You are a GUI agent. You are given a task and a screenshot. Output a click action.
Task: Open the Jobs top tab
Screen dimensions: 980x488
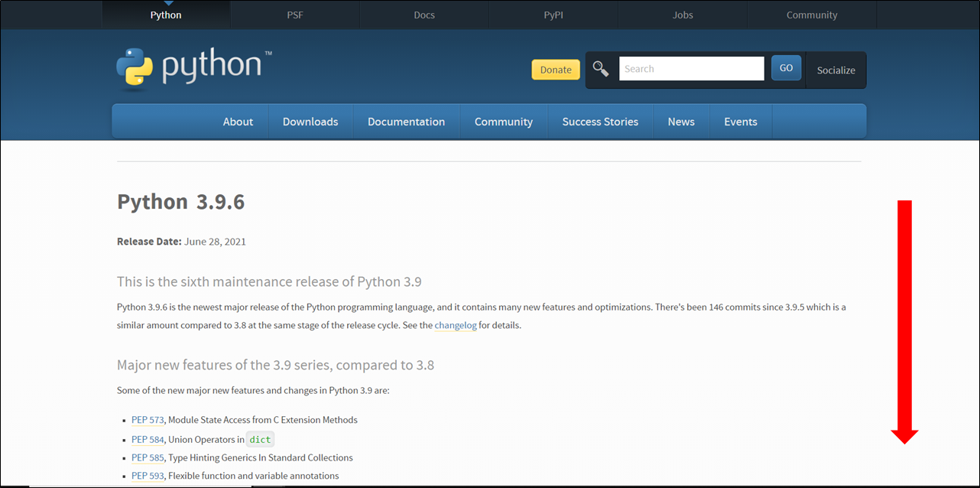pyautogui.click(x=683, y=15)
